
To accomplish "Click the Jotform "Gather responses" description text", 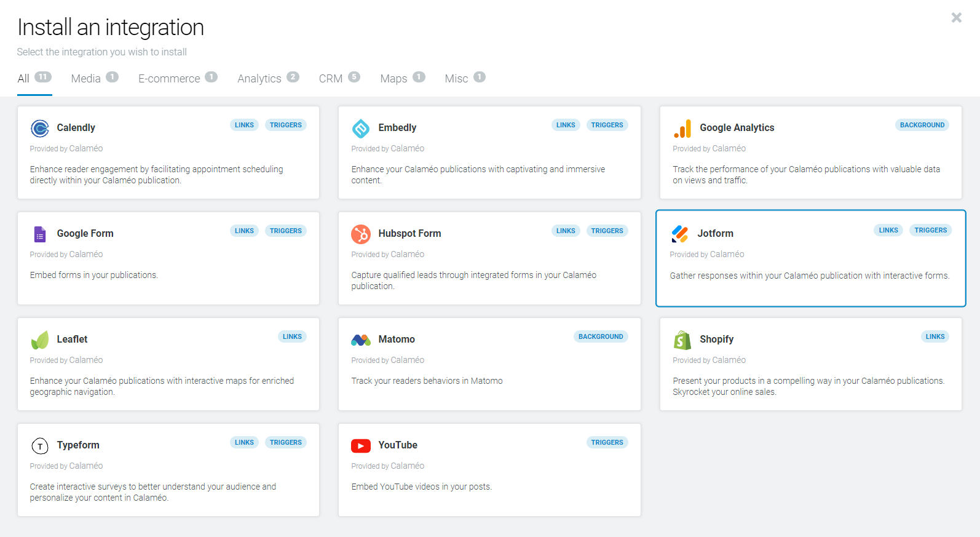I will click(x=810, y=276).
